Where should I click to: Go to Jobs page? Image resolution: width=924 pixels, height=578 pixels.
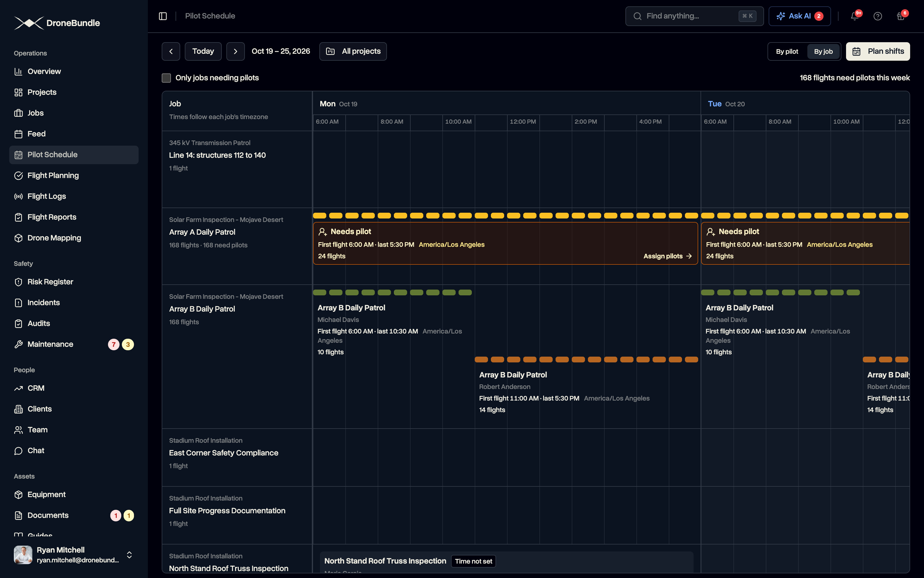click(x=74, y=113)
